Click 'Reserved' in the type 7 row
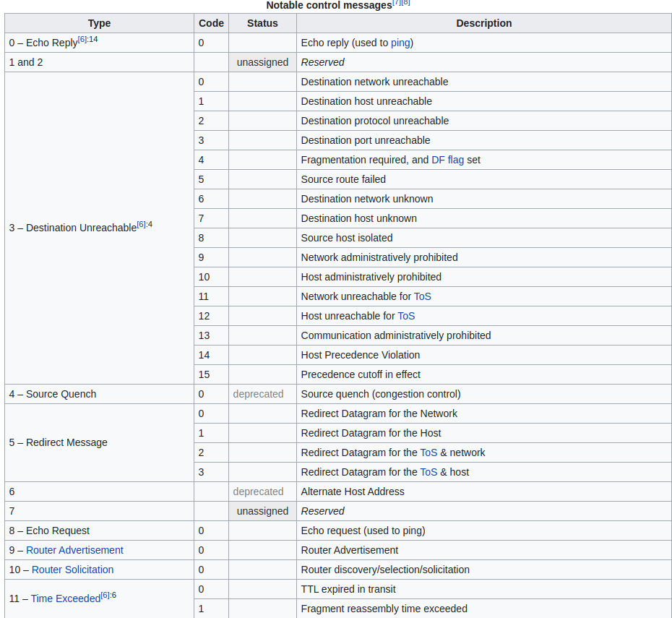 click(322, 511)
